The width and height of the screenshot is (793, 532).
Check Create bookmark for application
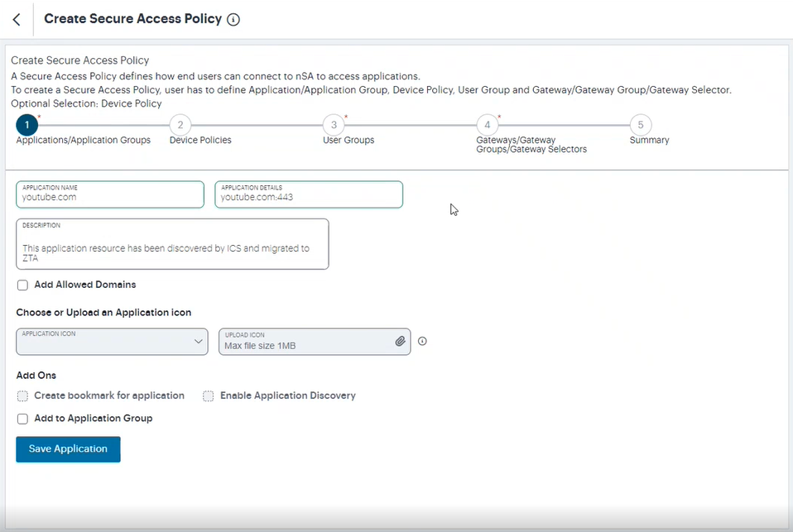pyautogui.click(x=22, y=395)
